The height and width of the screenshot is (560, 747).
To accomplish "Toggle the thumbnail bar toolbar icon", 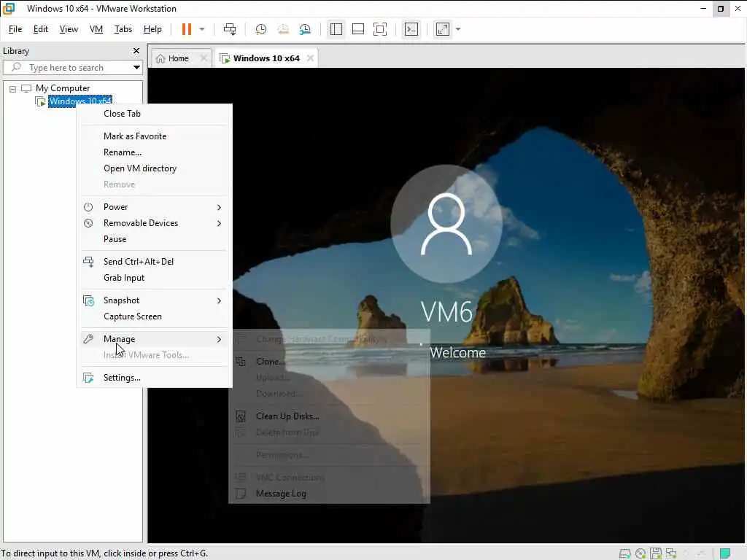I will 357,29.
